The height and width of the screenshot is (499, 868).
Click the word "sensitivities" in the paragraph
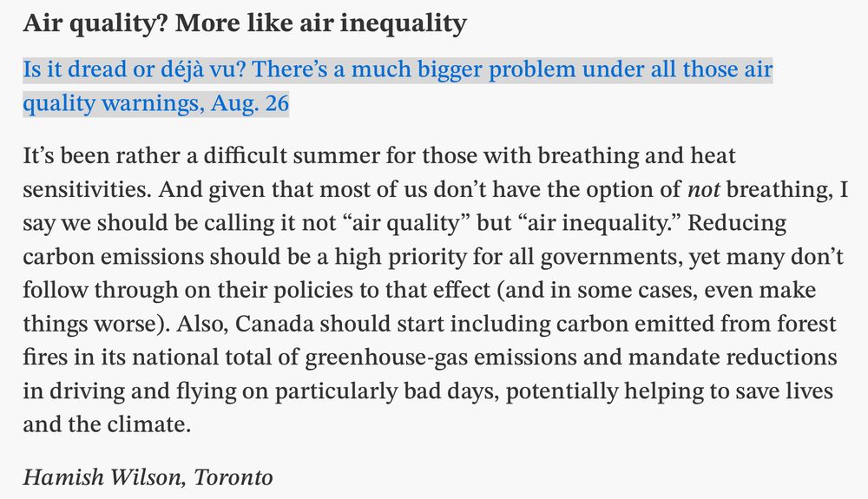(86, 189)
